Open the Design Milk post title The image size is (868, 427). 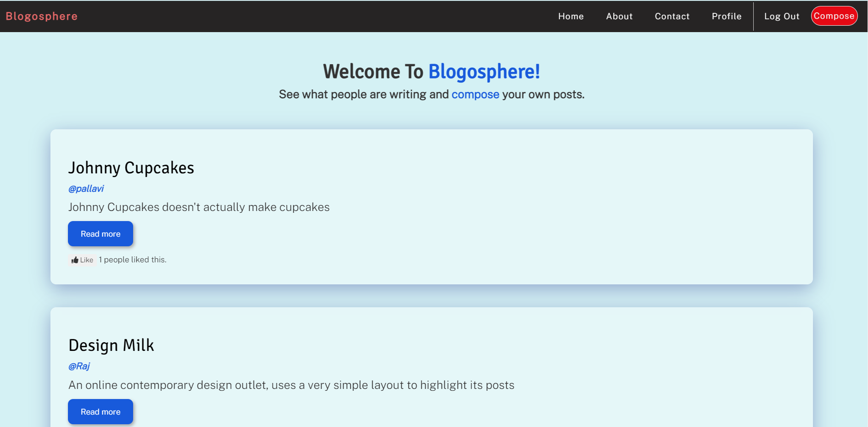(111, 345)
